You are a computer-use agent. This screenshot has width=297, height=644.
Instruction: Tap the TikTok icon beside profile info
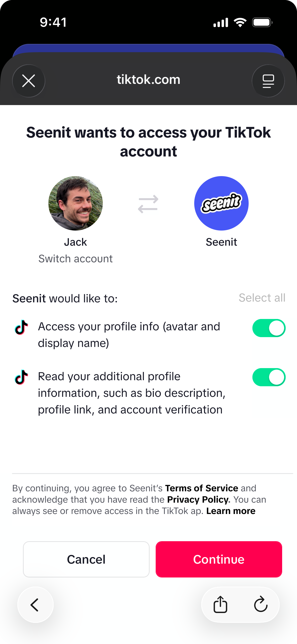[21, 328]
